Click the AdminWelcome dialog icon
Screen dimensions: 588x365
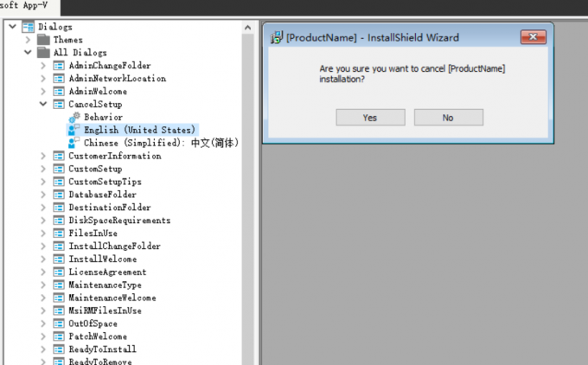59,91
